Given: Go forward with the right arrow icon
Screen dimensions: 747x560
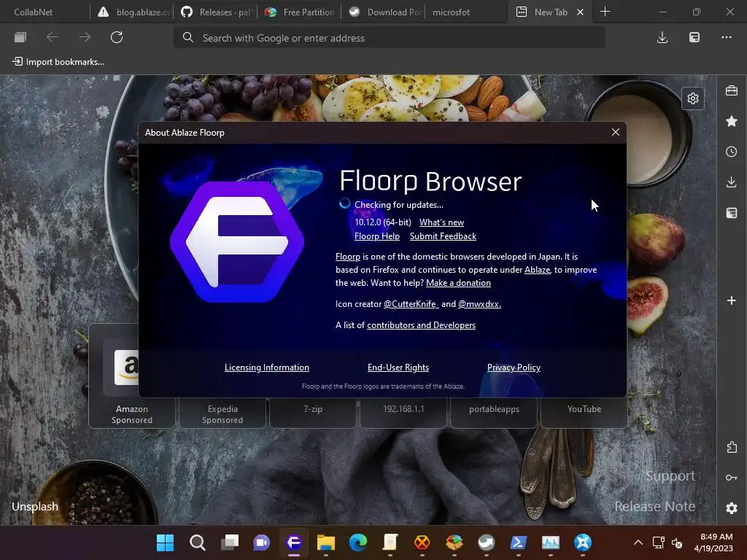Looking at the screenshot, I should tap(85, 37).
